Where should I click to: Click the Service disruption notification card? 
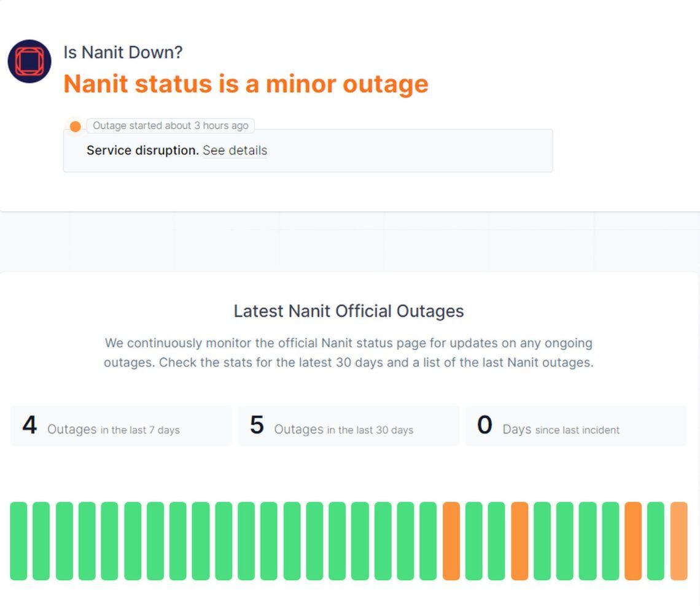coord(308,150)
